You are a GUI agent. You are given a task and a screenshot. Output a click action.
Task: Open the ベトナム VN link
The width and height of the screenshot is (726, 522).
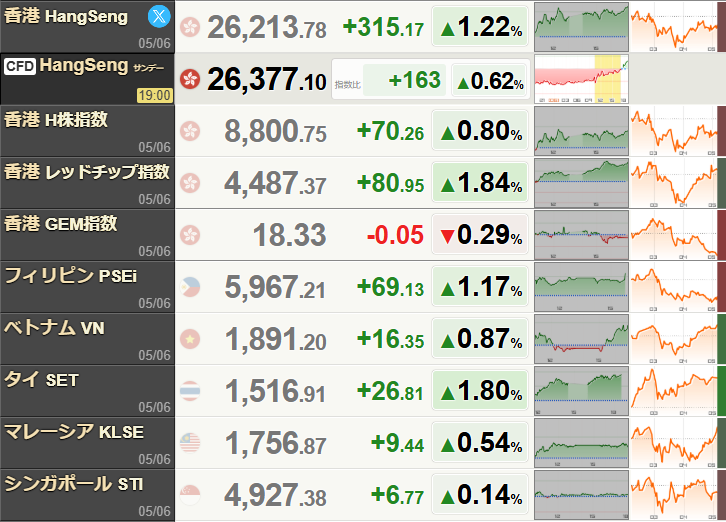point(54,328)
